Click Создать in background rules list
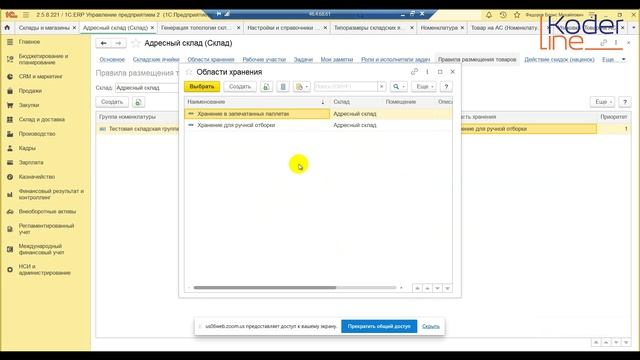The height and width of the screenshot is (360, 640). (112, 102)
